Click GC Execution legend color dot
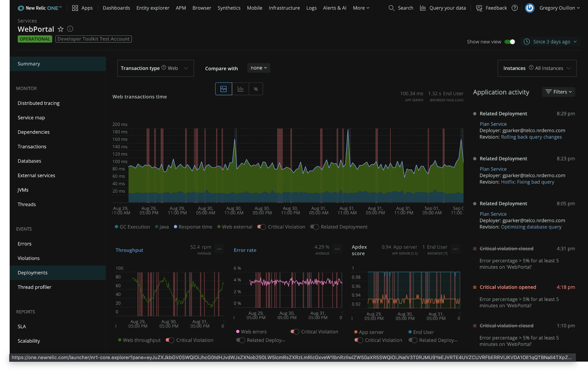Viewport: 588px width, 373px height. (x=116, y=227)
